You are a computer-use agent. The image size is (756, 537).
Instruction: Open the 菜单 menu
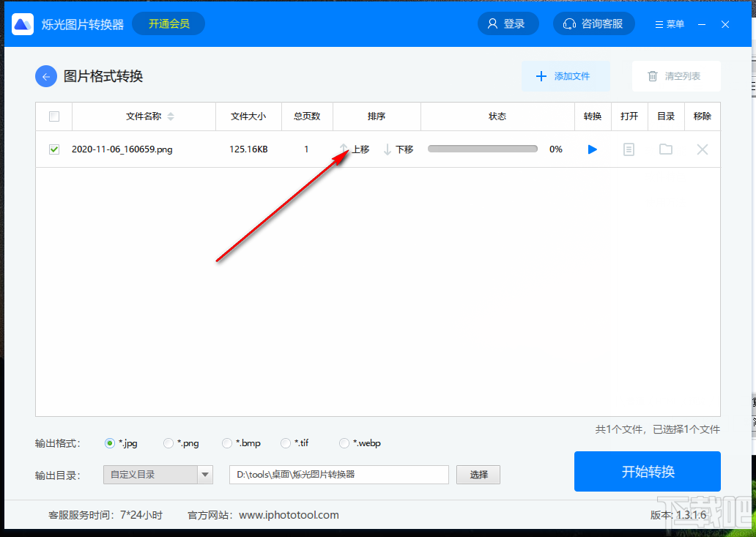pyautogui.click(x=668, y=23)
